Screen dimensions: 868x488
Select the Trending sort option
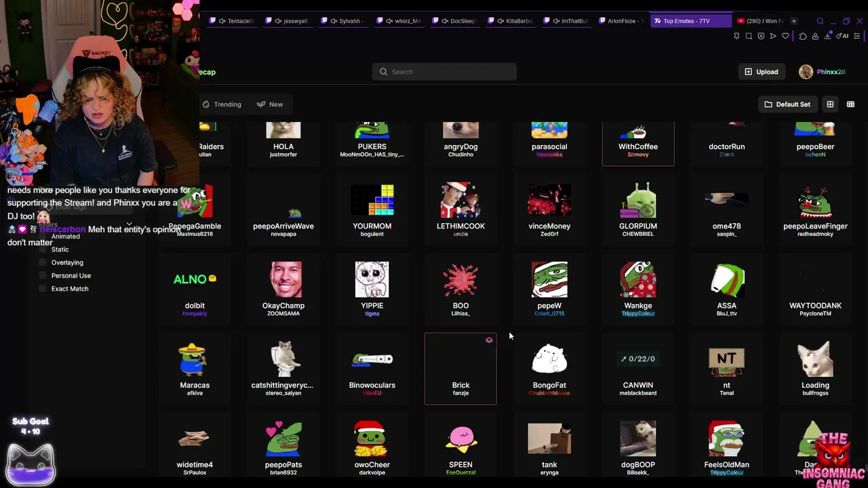[222, 104]
